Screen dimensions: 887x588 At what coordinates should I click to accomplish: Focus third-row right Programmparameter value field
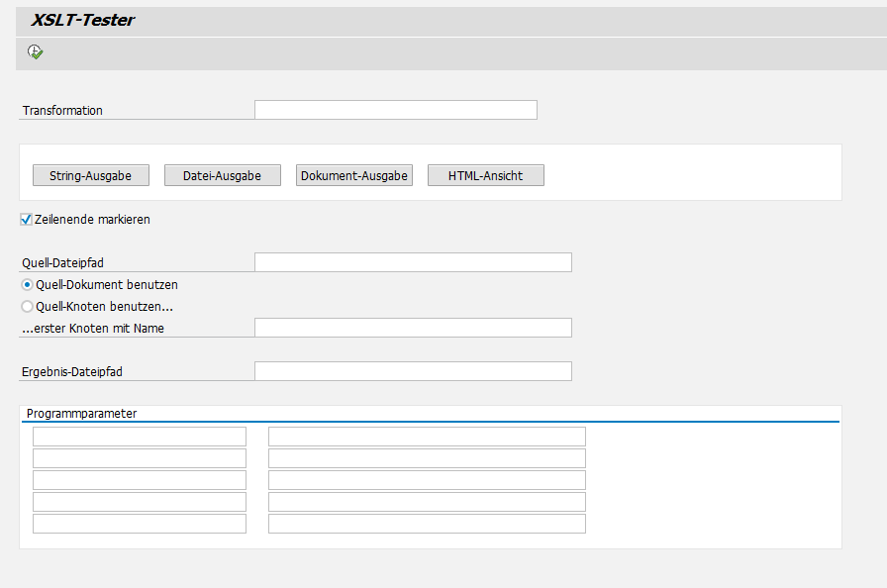(x=427, y=480)
